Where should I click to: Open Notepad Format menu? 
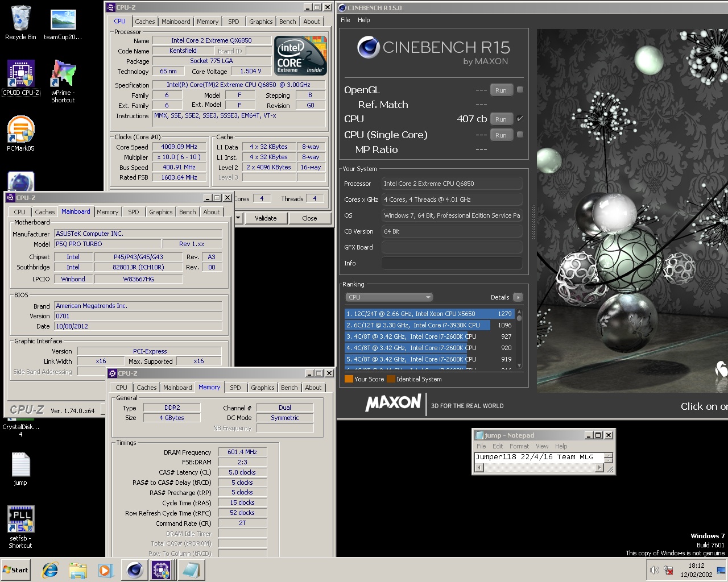pos(519,446)
